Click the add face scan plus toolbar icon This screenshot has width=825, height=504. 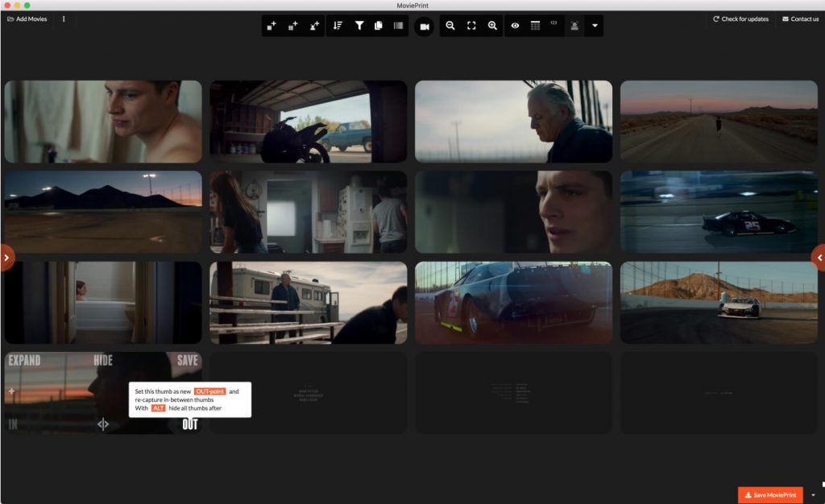point(315,26)
